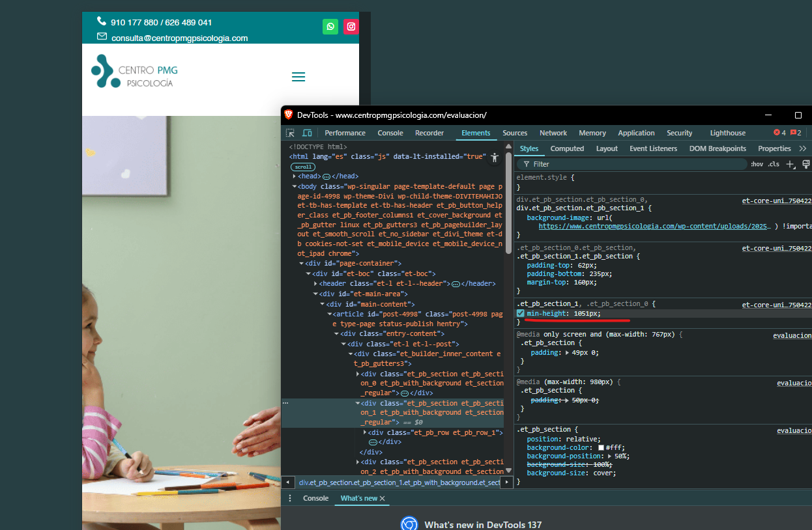Expand the collapsed head element ellipsis

[x=326, y=176]
